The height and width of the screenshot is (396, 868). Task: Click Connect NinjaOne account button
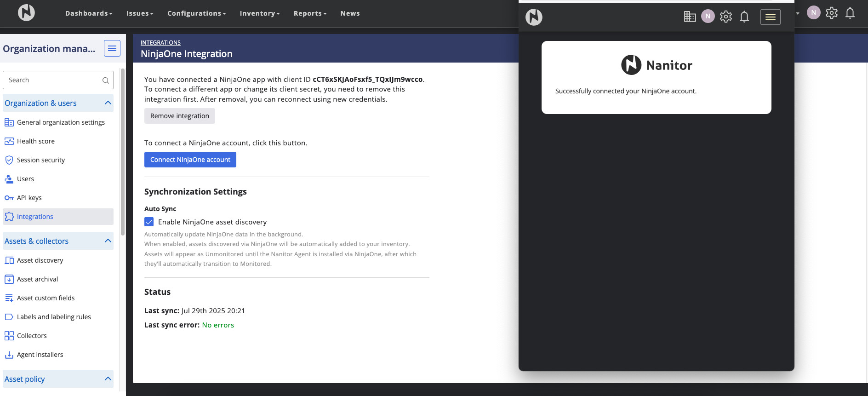point(190,160)
